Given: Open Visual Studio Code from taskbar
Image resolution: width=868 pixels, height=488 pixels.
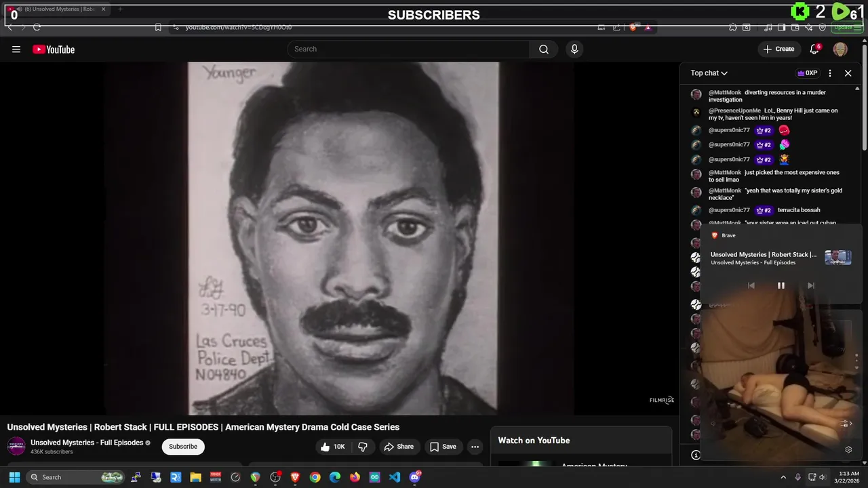Looking at the screenshot, I should 395,477.
